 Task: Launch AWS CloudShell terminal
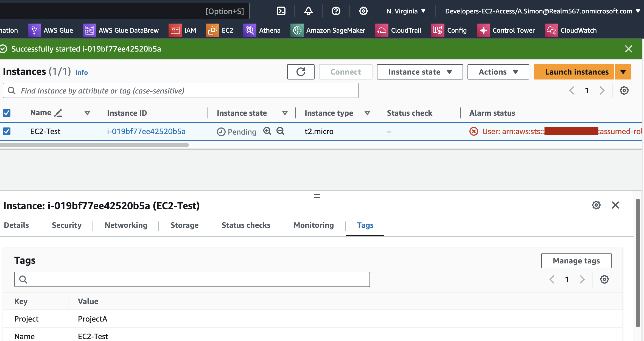pos(281,11)
